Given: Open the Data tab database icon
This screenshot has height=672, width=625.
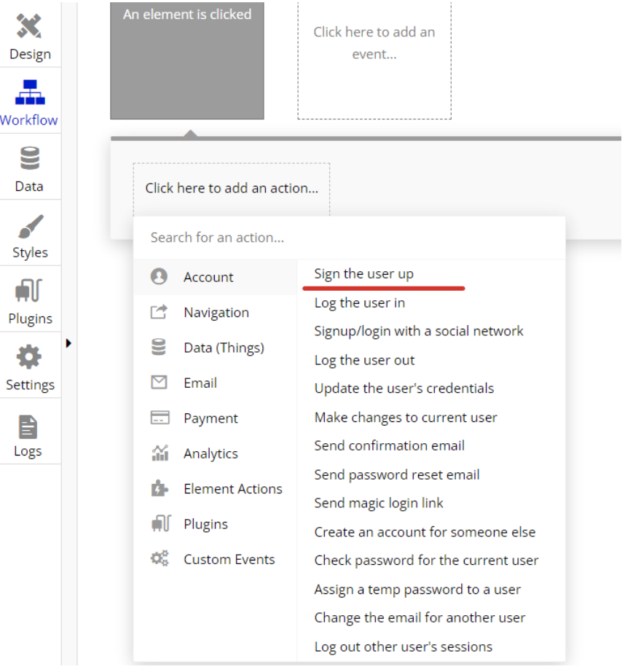Looking at the screenshot, I should [x=29, y=159].
